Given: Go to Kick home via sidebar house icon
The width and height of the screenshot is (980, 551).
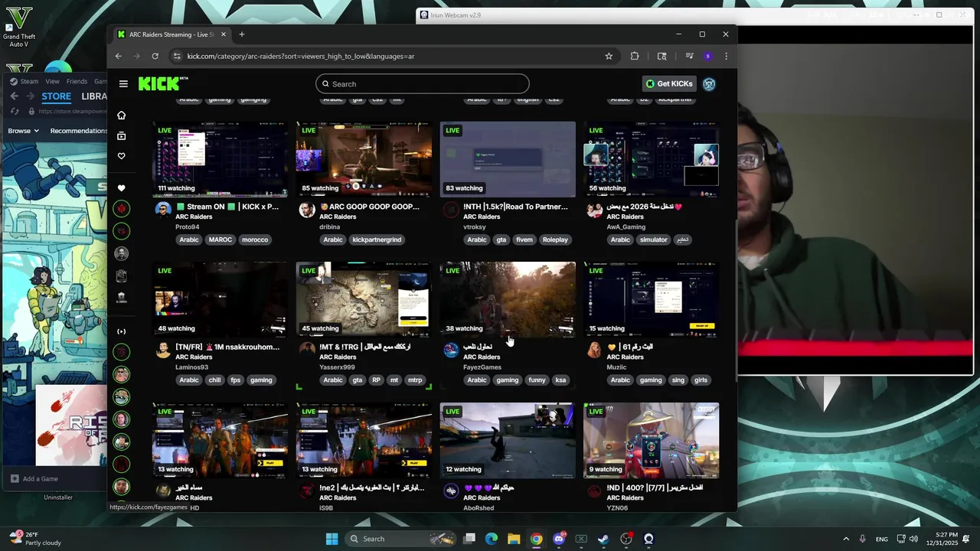Looking at the screenshot, I should (121, 115).
